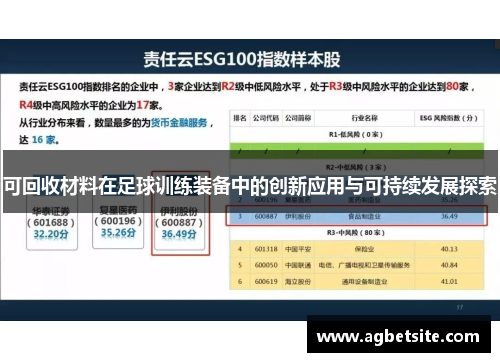Select the 公司简称 column header

(x=298, y=118)
